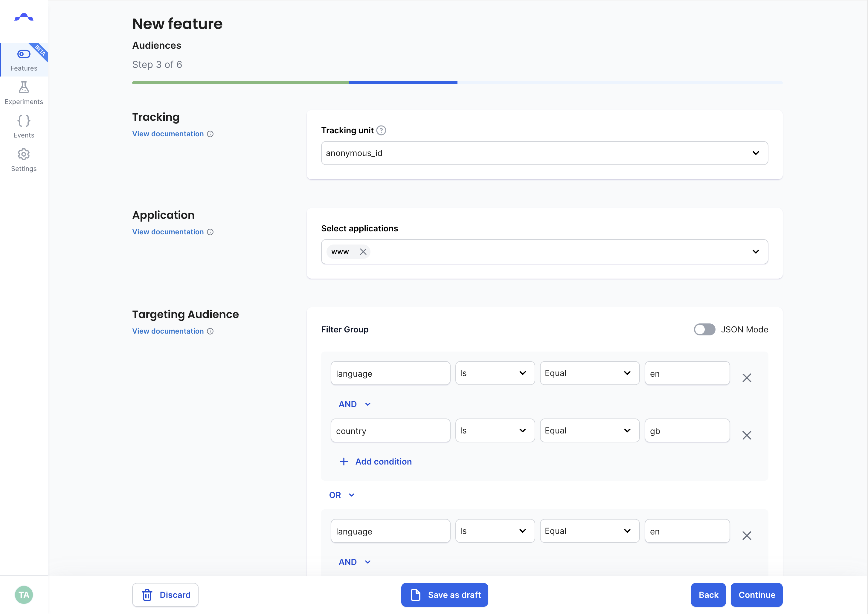Open the Events page
This screenshot has height=614, width=868.
pos(24,127)
